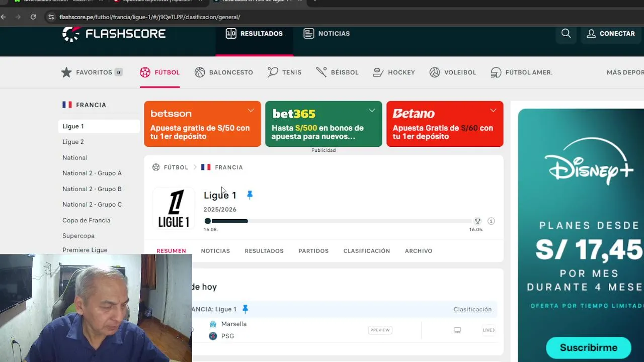The height and width of the screenshot is (362, 644).
Task: Open the Resultados header tab
Action: (254, 34)
